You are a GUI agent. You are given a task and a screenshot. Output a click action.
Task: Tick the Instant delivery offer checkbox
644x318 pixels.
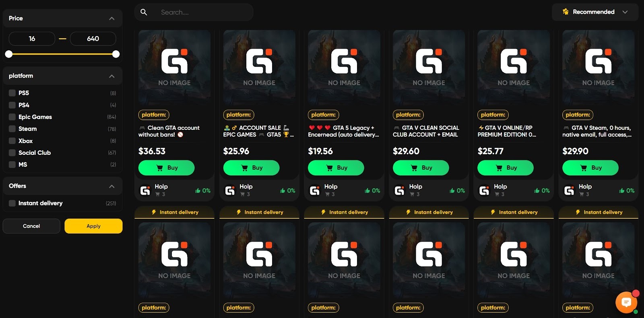(12, 203)
